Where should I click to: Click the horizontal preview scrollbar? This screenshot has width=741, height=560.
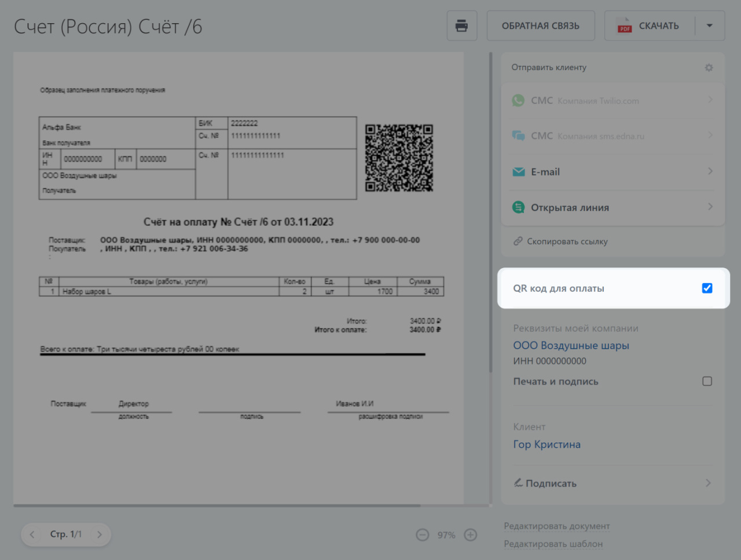coord(217,506)
